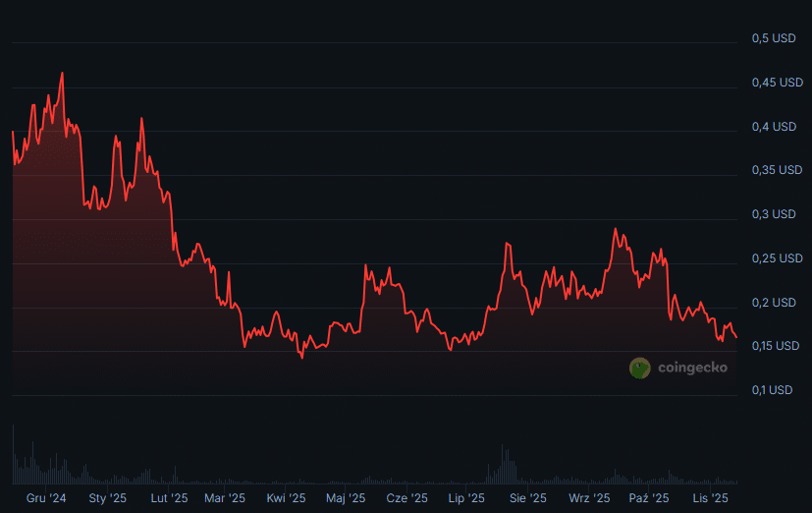
Task: Click the CoinGecko gecko logo icon
Action: (640, 368)
